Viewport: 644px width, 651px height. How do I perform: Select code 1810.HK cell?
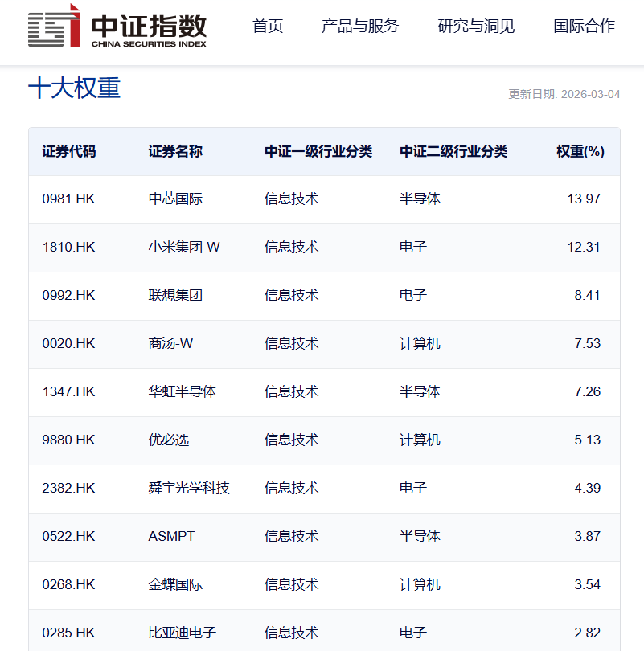(68, 247)
